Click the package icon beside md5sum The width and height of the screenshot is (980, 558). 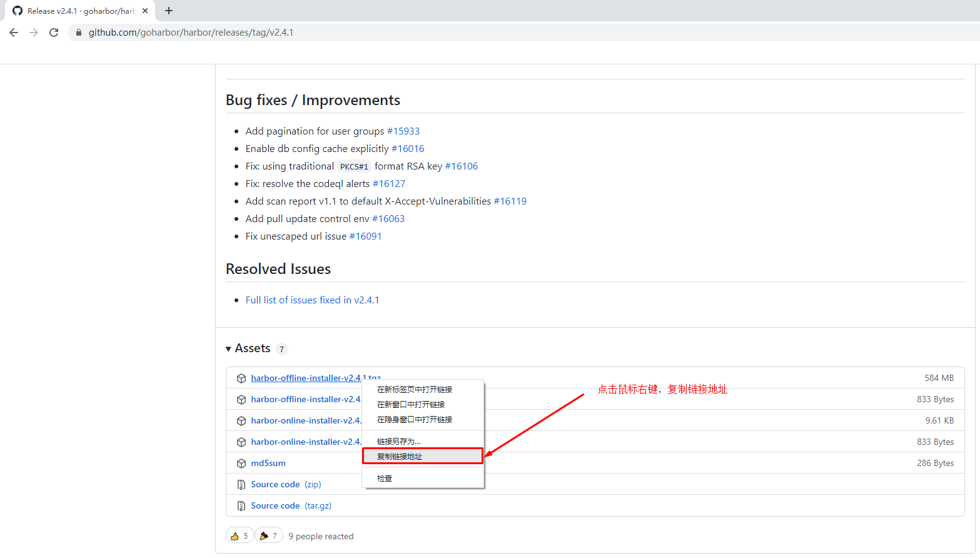click(x=241, y=464)
